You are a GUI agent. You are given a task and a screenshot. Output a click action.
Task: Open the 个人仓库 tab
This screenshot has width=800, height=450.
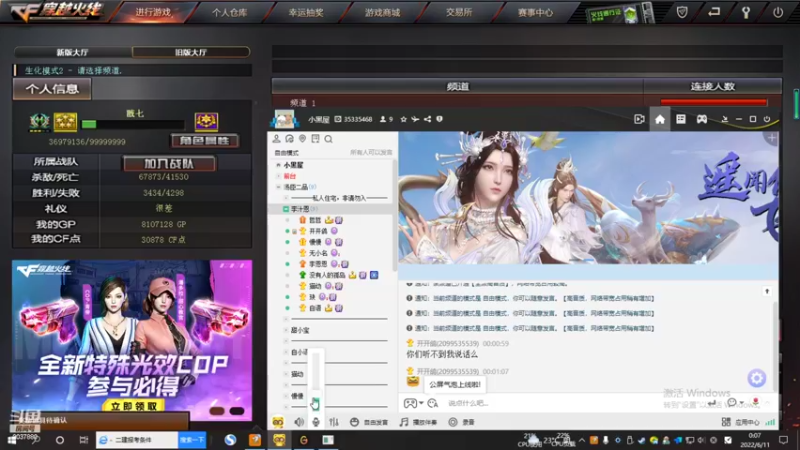(x=230, y=12)
